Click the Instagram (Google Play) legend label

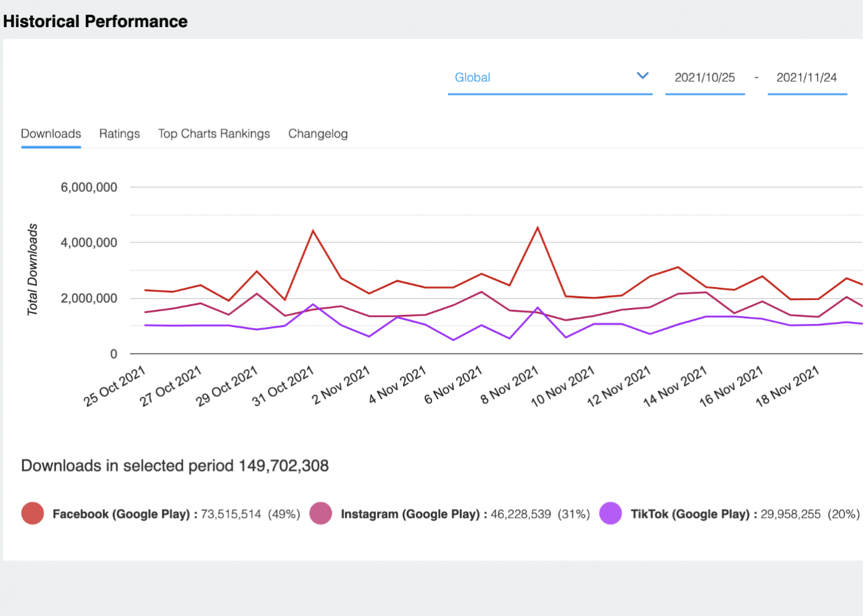(x=411, y=513)
